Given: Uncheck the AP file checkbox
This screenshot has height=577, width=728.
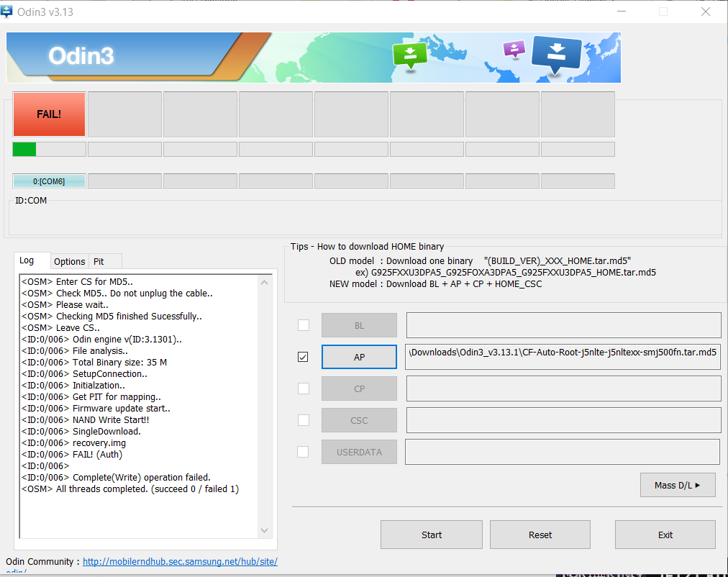Looking at the screenshot, I should click(303, 357).
